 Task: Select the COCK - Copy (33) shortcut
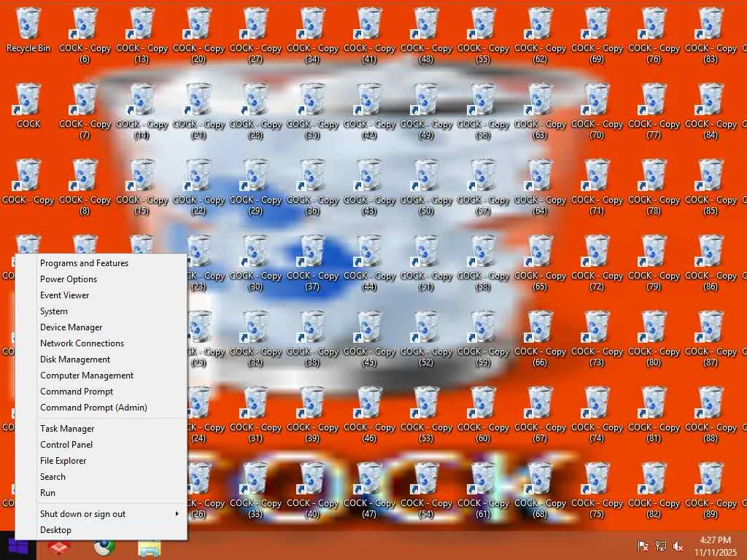point(255,491)
